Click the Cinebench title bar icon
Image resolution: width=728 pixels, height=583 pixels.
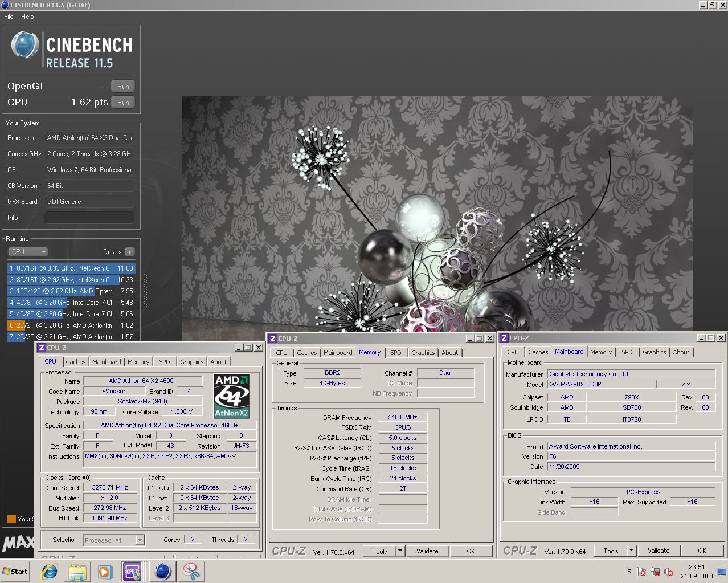(5, 5)
